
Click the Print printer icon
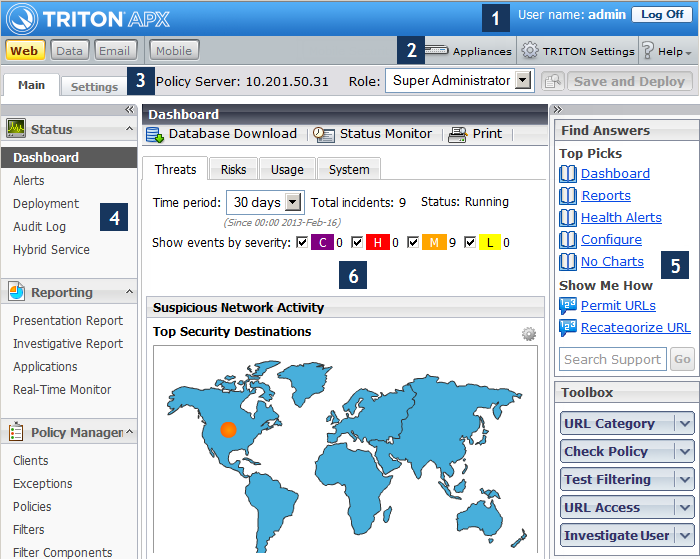458,134
